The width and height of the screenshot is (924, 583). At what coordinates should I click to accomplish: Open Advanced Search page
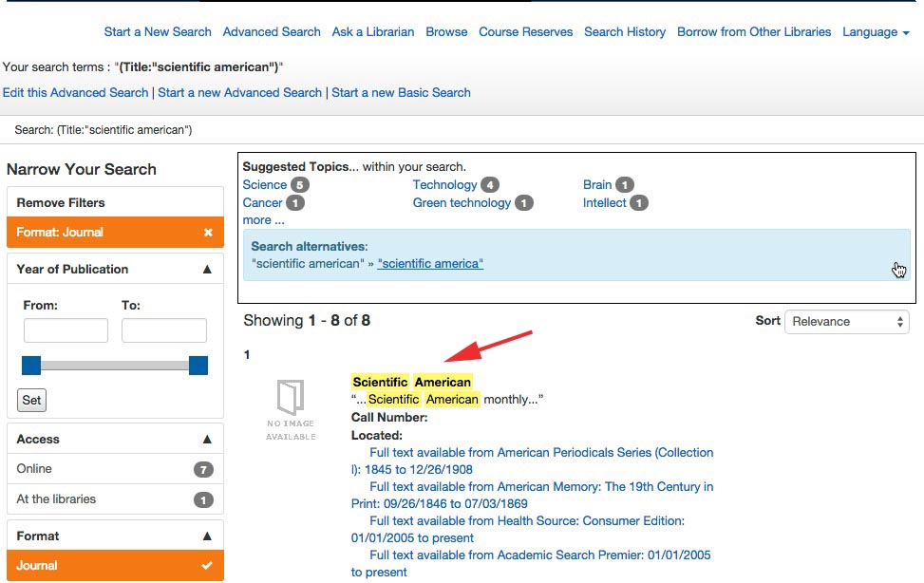pyautogui.click(x=272, y=32)
